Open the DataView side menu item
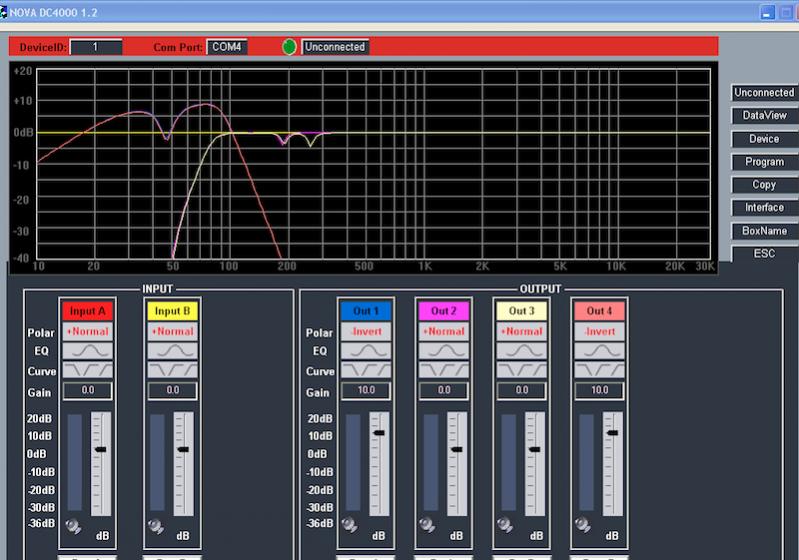The width and height of the screenshot is (799, 560). pyautogui.click(x=764, y=116)
